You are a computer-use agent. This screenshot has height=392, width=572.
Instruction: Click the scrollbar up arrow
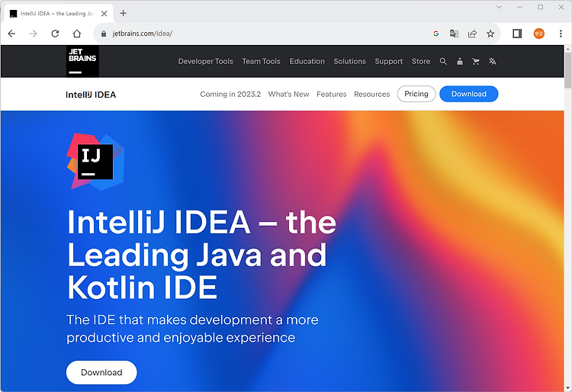click(568, 49)
